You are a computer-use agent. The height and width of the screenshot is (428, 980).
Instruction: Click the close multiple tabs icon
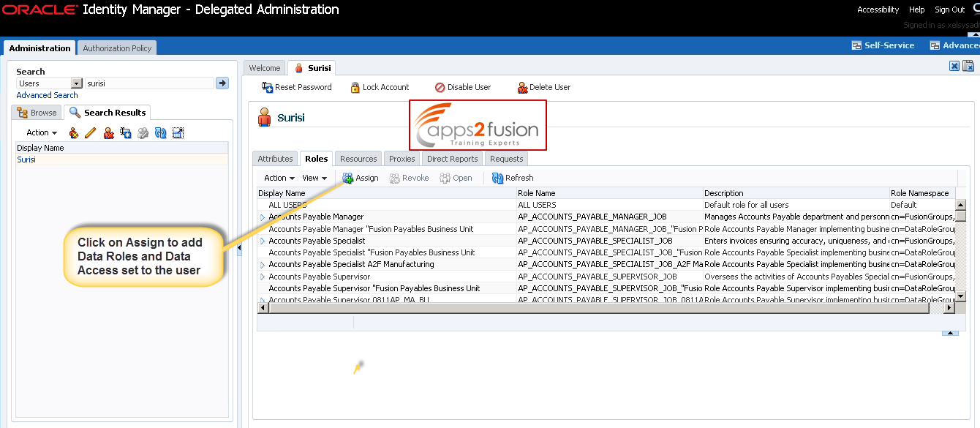coord(968,66)
